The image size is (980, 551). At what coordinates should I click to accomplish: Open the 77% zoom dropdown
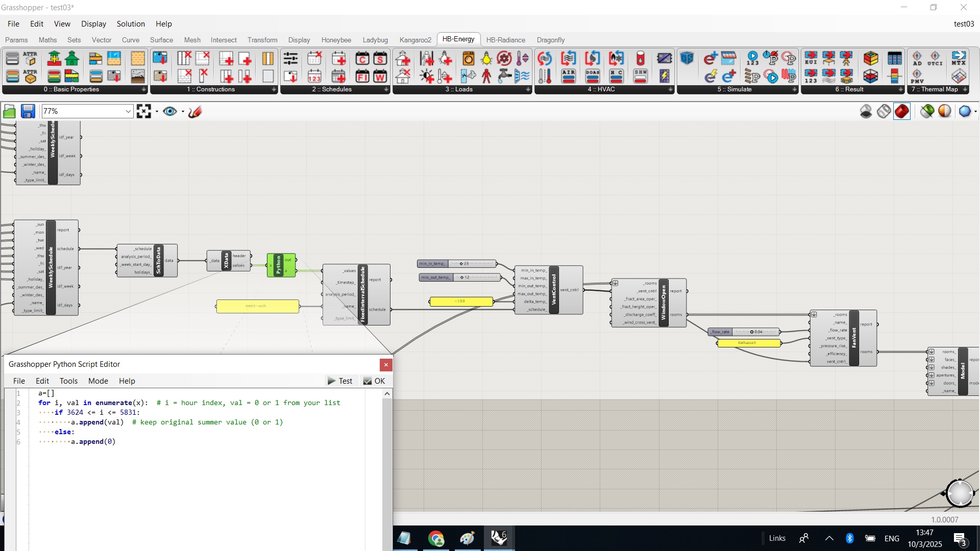tap(128, 111)
